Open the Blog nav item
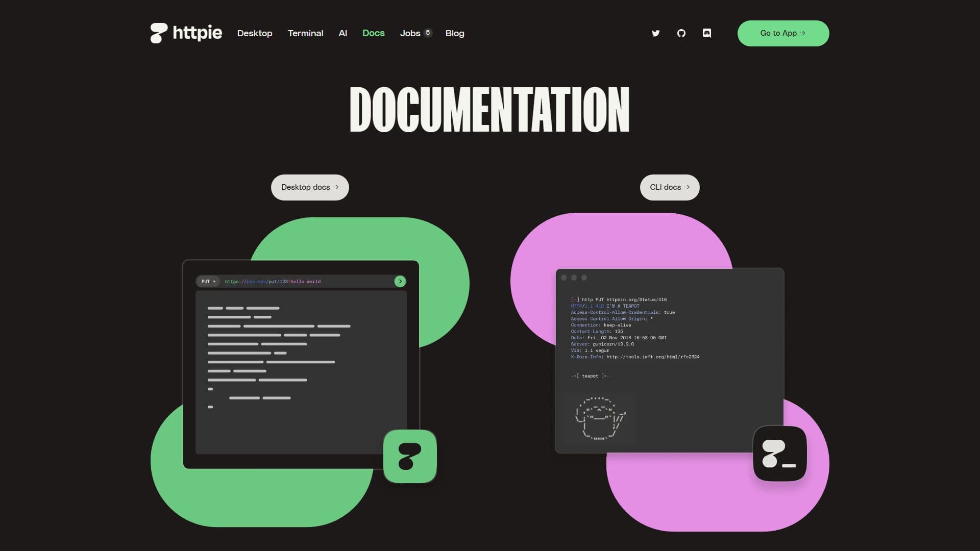This screenshot has height=551, width=980. pyautogui.click(x=455, y=33)
